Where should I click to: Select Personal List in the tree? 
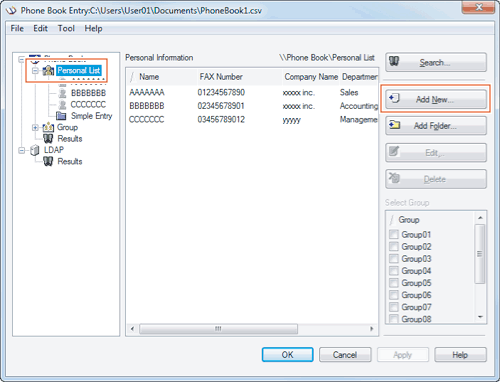point(79,70)
